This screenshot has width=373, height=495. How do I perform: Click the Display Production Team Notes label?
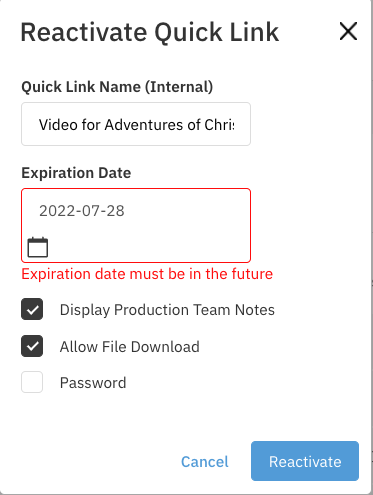click(167, 310)
